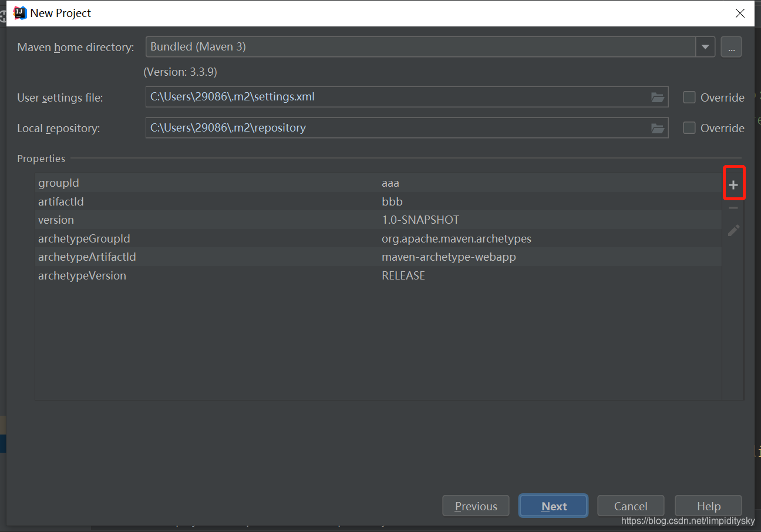Image resolution: width=761 pixels, height=532 pixels.
Task: Click the value 'org.apache.maven.archetypes'
Action: pyautogui.click(x=456, y=238)
